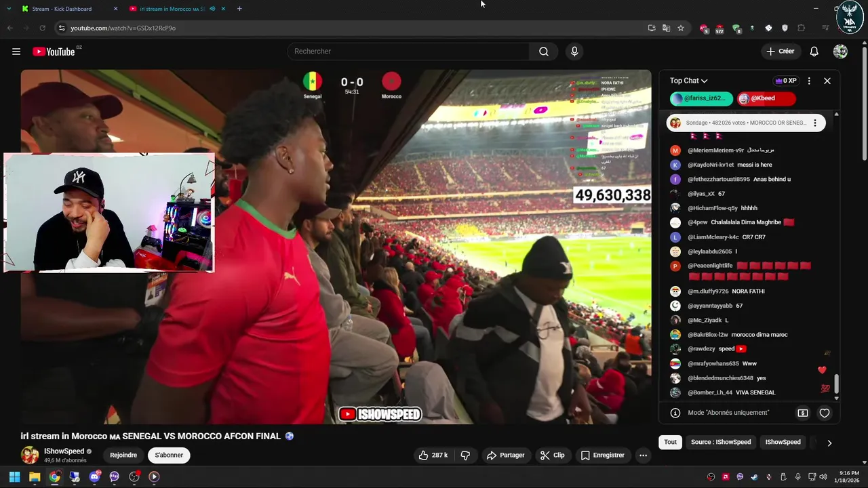Start voice search with the microphone
The height and width of the screenshot is (488, 868).
click(574, 52)
